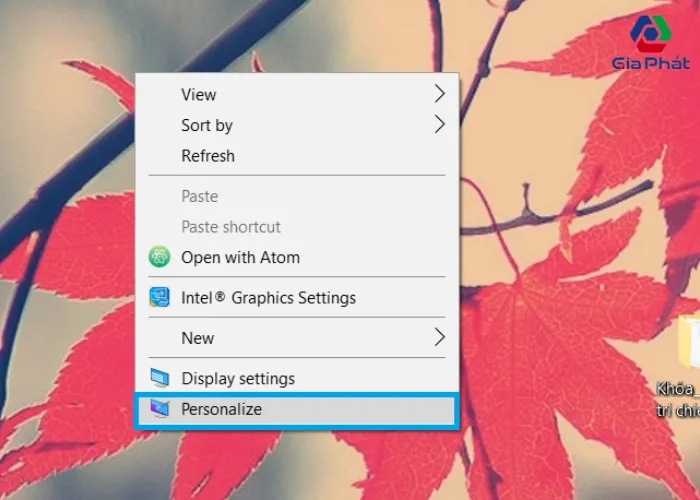700x500 pixels.
Task: Select the greyed Paste entry
Action: pyautogui.click(x=297, y=196)
